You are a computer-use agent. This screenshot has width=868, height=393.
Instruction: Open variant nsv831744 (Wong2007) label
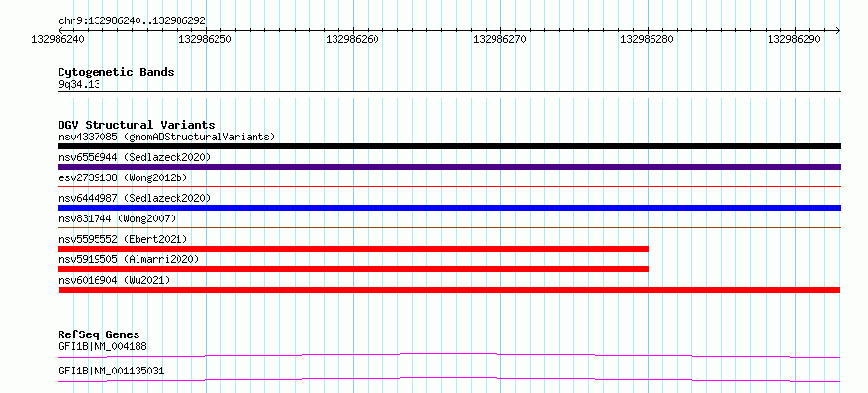[x=117, y=218]
